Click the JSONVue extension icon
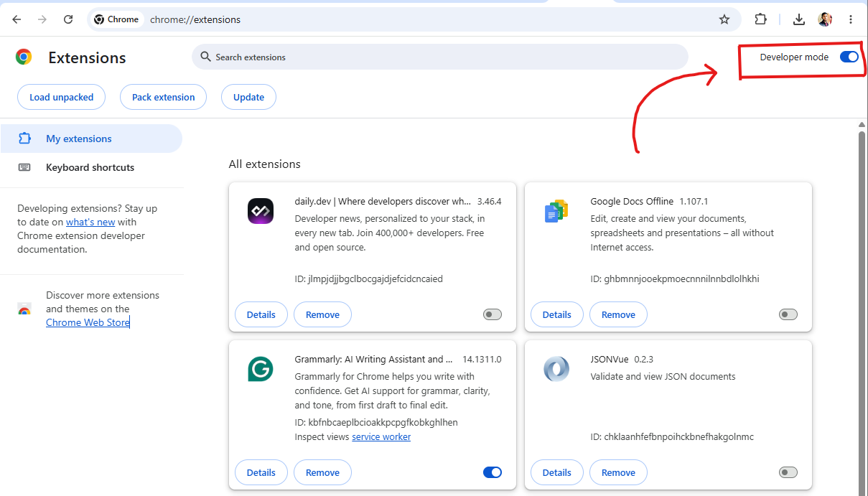The height and width of the screenshot is (496, 868). (556, 369)
